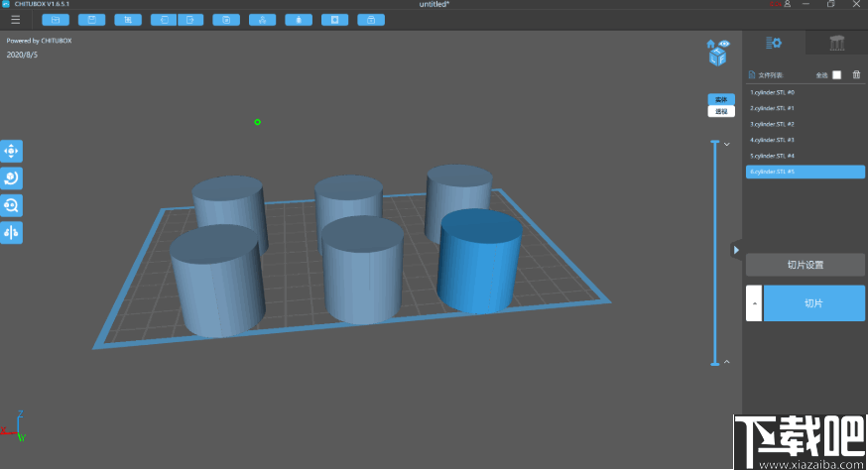Switch to the supports tab
This screenshot has width=868, height=470.
tap(836, 43)
